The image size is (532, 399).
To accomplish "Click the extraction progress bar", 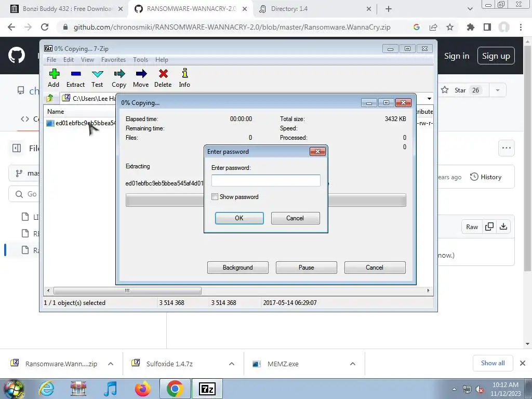I will 265,200.
